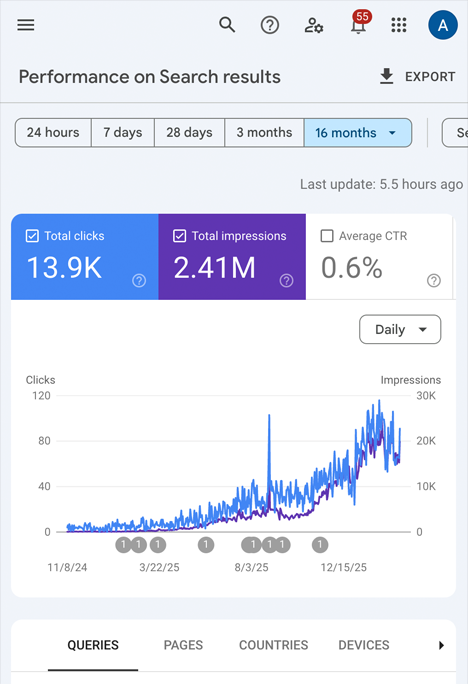Click the 0.6% average CTR value
This screenshot has height=684, width=468.
[352, 267]
